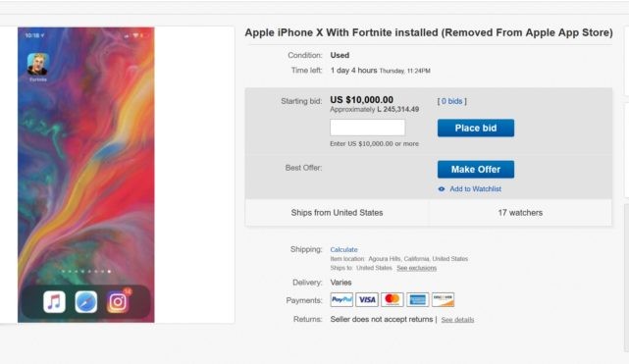Open the Music app in dock
Screen dimensions: 629x364
click(x=54, y=302)
